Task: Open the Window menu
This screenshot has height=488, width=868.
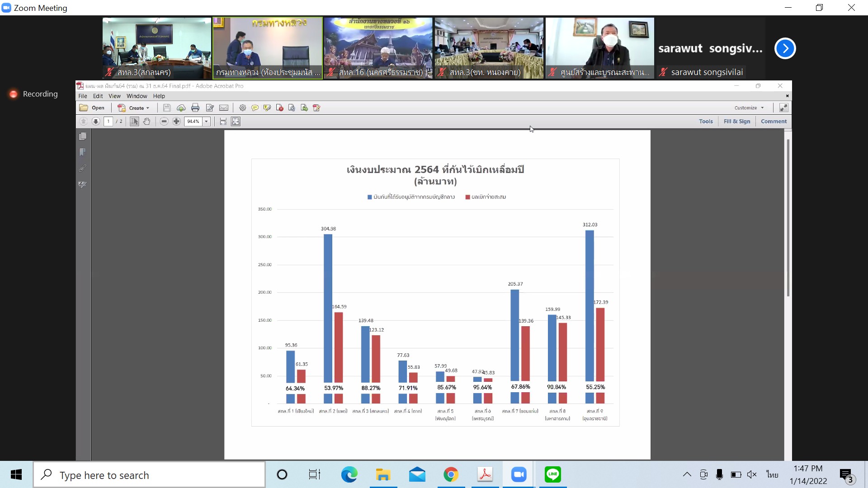Action: (x=137, y=96)
